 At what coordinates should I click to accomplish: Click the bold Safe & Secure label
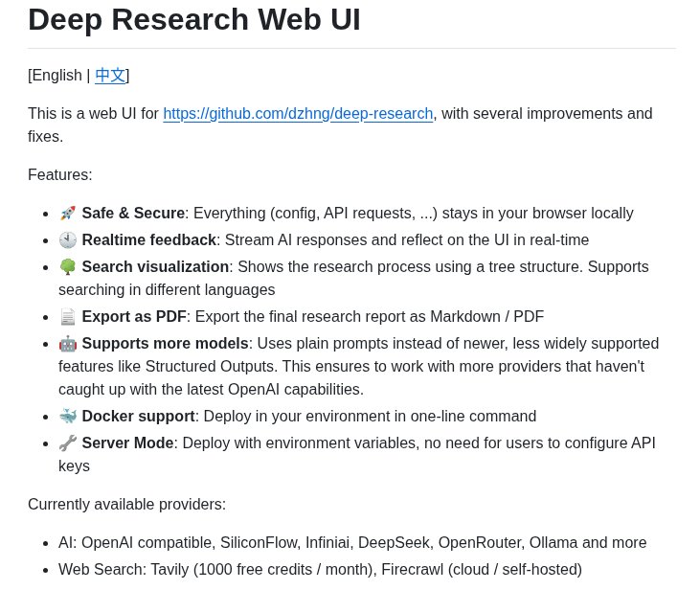133,213
